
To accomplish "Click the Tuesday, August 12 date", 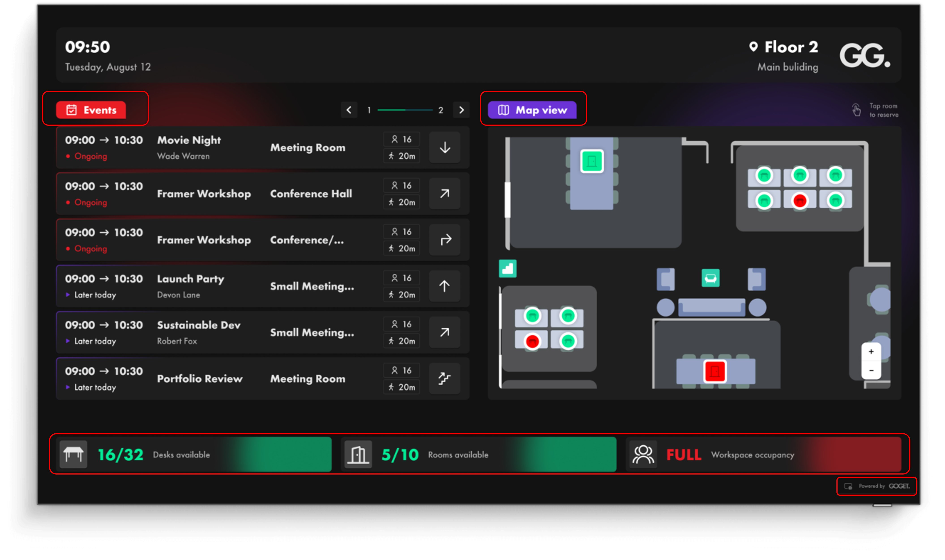I will [108, 67].
